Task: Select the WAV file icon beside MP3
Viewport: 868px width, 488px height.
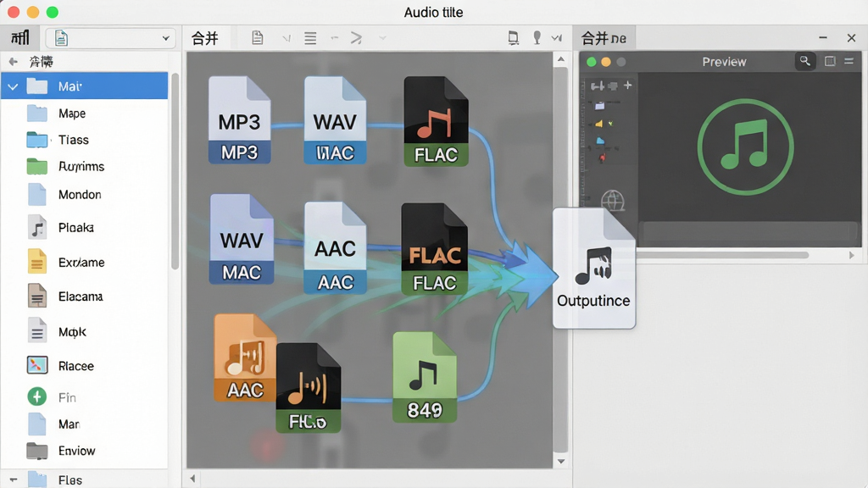Action: tap(335, 120)
